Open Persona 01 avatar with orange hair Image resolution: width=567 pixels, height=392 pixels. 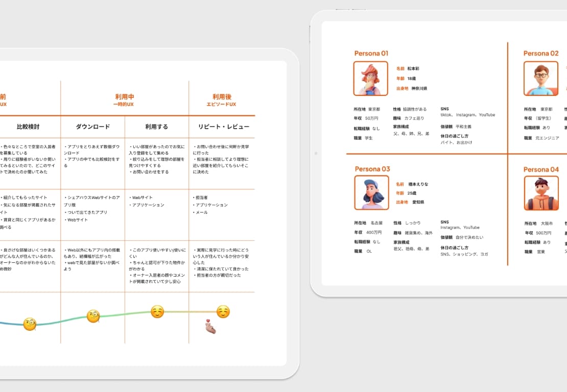click(370, 79)
